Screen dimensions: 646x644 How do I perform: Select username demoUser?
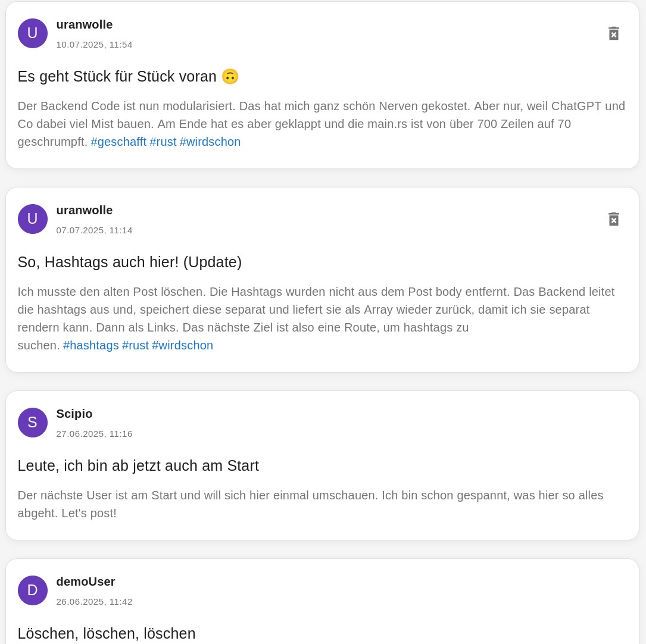coord(86,582)
